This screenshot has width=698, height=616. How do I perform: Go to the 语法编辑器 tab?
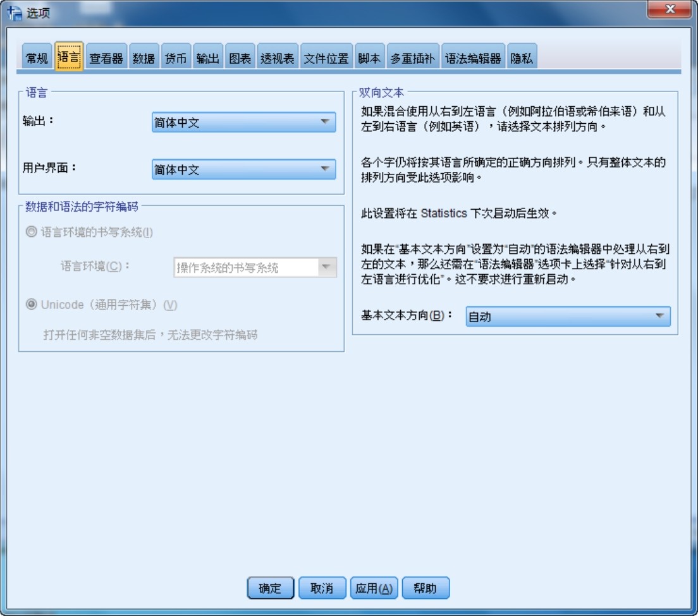[x=473, y=57]
